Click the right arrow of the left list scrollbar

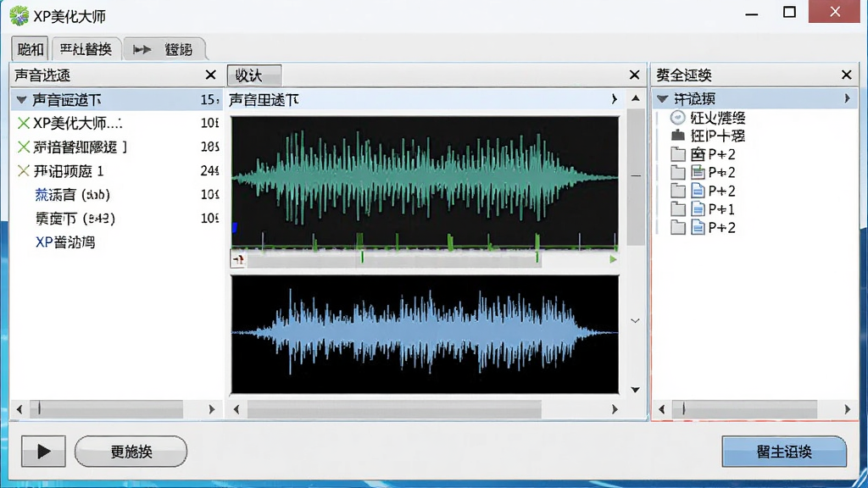pos(211,409)
